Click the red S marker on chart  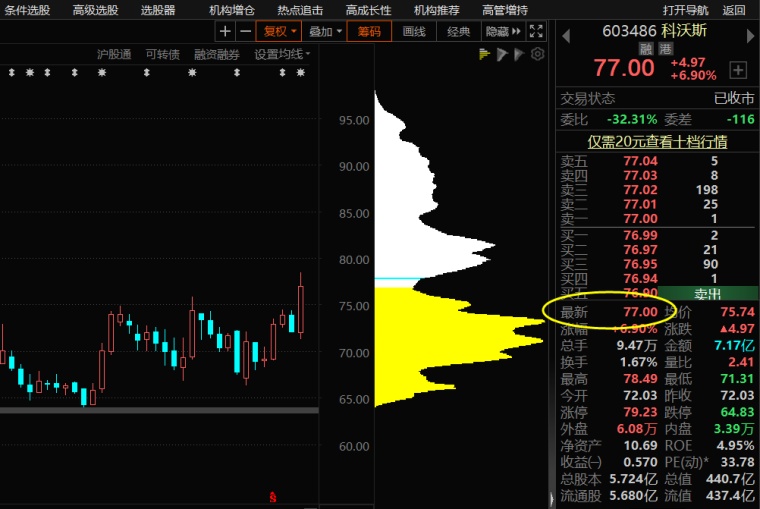click(x=271, y=496)
